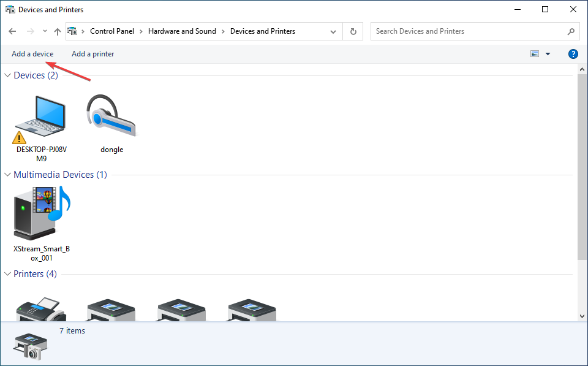The width and height of the screenshot is (588, 366).
Task: Select the fourth printer icon in Printers
Action: click(x=252, y=310)
